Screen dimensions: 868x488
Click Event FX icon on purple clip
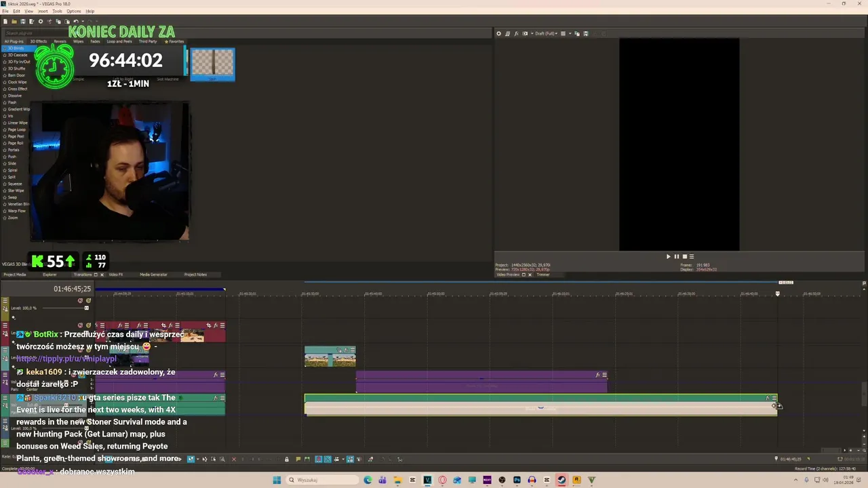click(x=597, y=375)
